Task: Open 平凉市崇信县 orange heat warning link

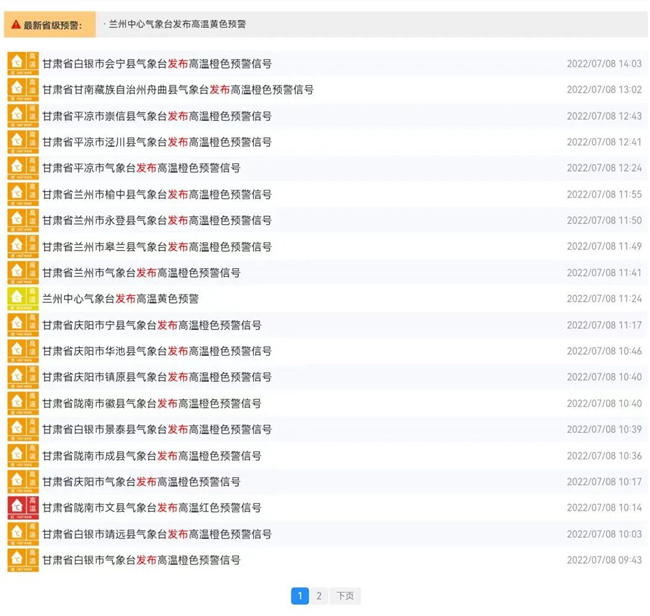Action: pyautogui.click(x=156, y=116)
